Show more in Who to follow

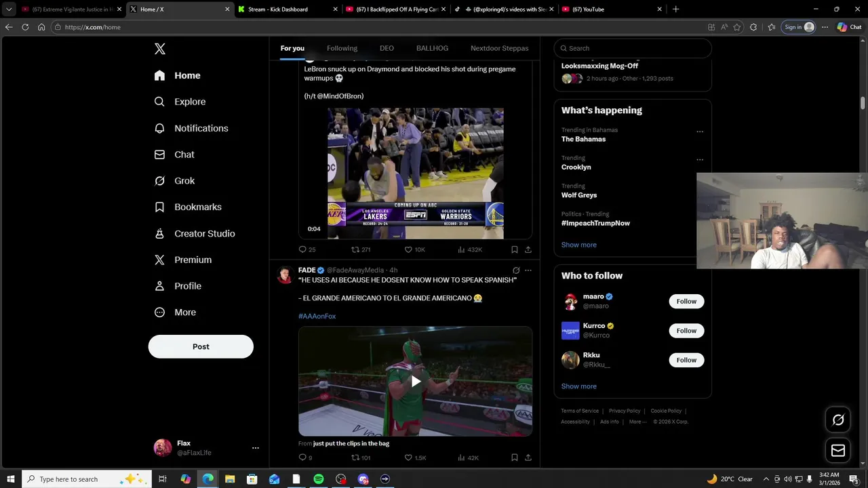[578, 386]
